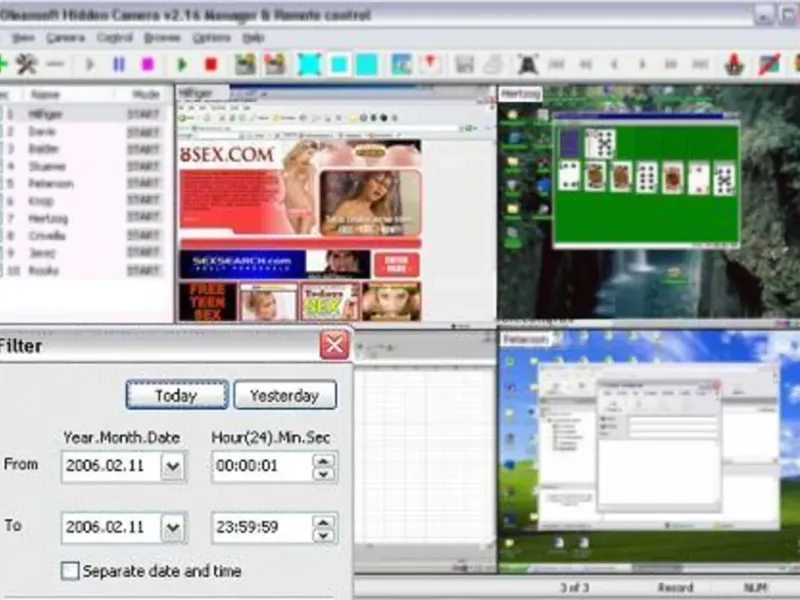Viewport: 800px width, 600px height.
Task: Click the magenta square stop icon
Action: (x=147, y=64)
